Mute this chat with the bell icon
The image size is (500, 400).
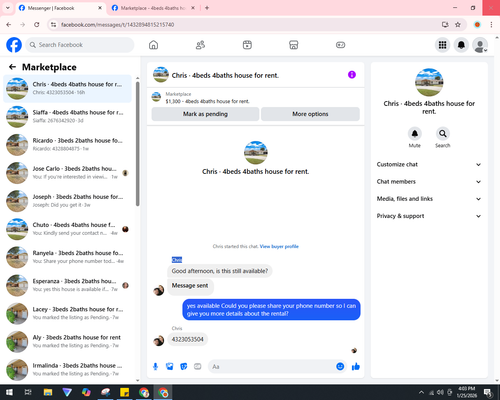click(x=414, y=134)
